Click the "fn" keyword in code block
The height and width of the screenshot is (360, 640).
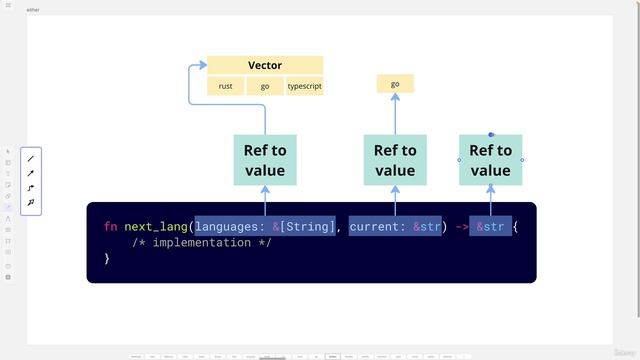(110, 227)
